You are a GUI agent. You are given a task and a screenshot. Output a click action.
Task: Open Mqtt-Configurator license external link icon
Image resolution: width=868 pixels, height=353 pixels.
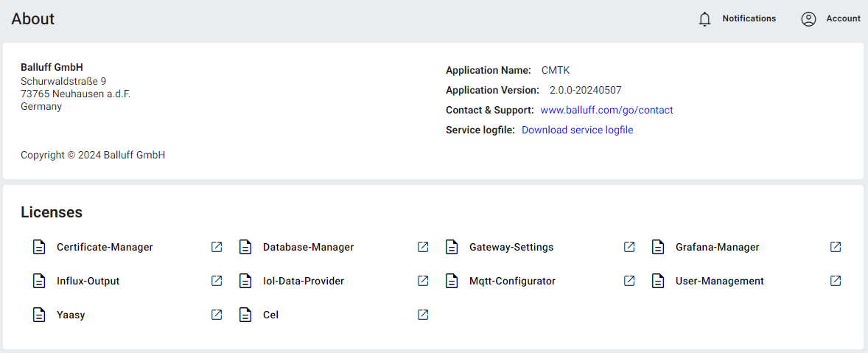pyautogui.click(x=629, y=281)
